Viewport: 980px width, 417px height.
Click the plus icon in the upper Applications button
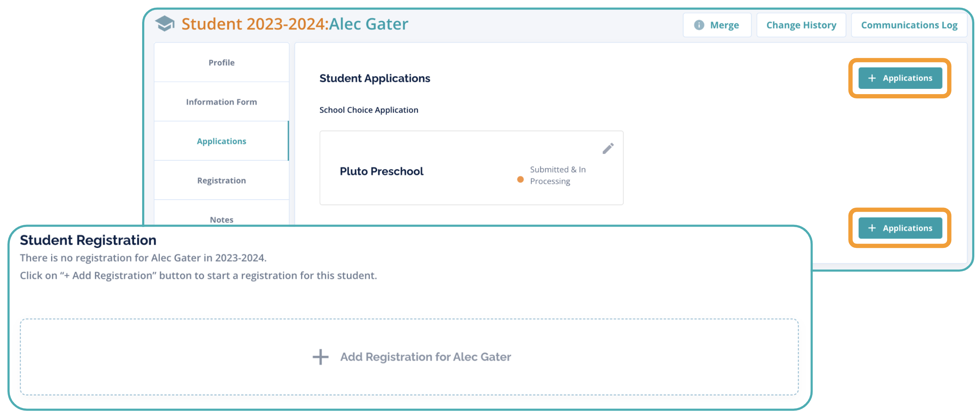[872, 78]
